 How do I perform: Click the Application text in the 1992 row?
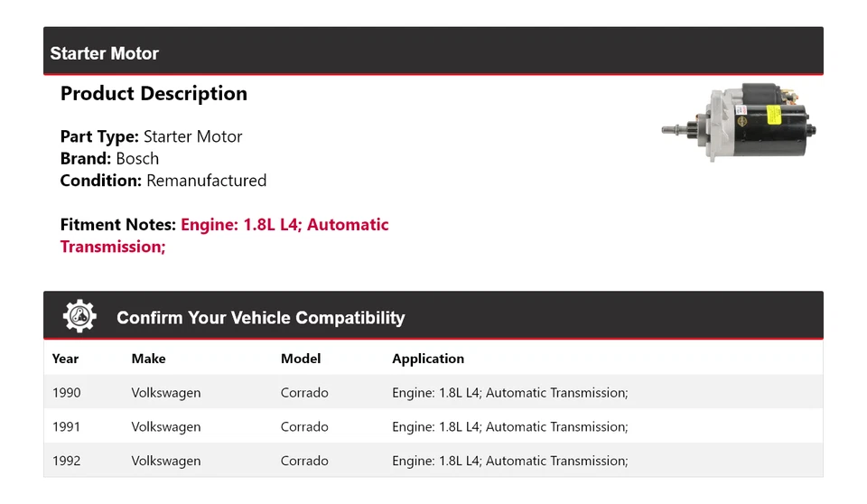pyautogui.click(x=509, y=461)
